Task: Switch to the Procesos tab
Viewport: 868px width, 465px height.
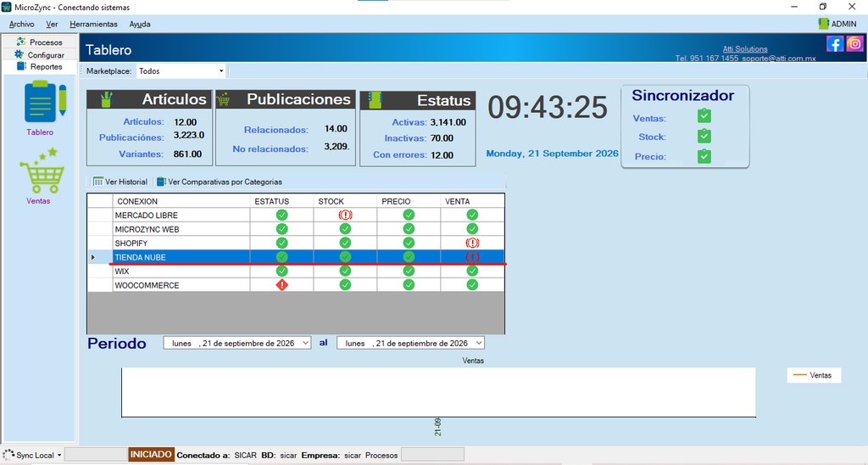Action: pos(39,42)
